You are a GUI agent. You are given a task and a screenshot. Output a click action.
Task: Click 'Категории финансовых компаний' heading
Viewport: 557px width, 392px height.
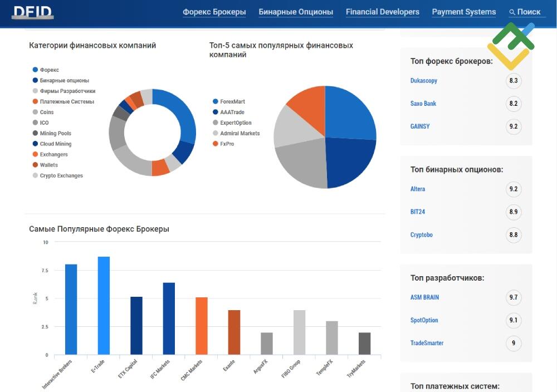point(92,46)
